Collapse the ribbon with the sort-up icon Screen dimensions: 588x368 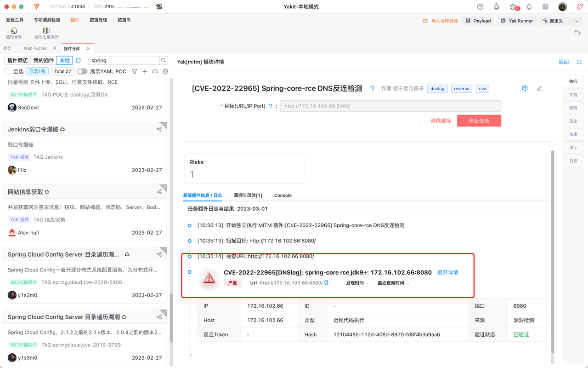click(577, 32)
